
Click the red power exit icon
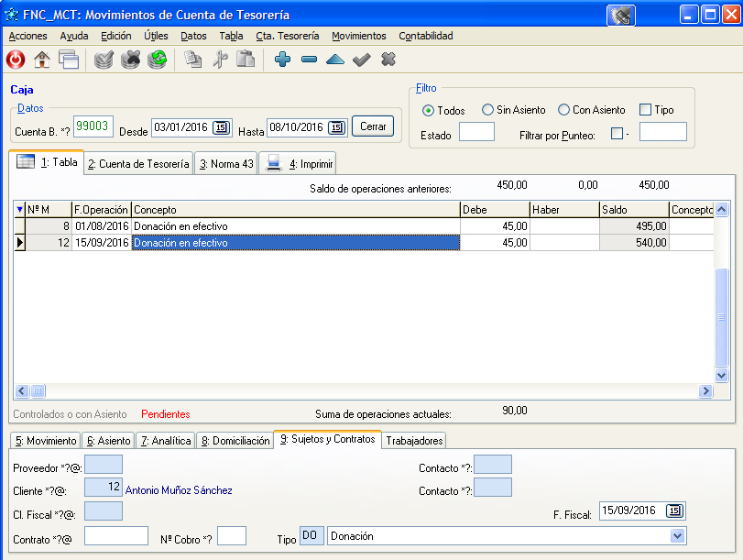click(16, 60)
